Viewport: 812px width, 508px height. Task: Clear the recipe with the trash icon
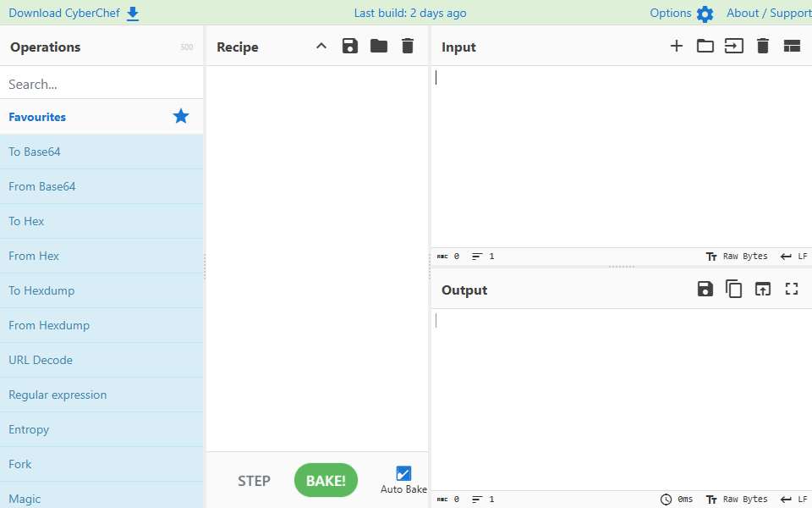coord(408,46)
